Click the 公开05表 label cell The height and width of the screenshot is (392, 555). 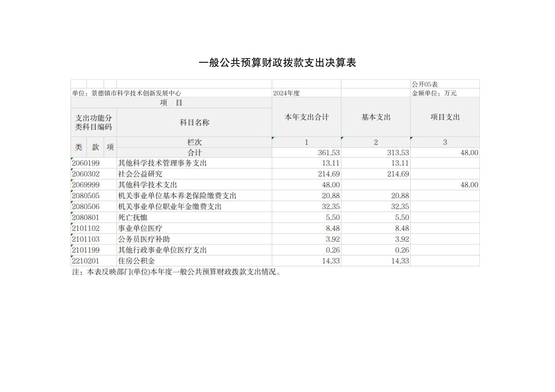pos(425,84)
